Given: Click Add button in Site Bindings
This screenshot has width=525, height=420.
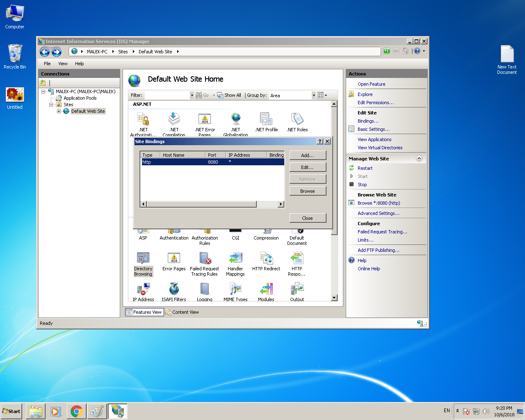Looking at the screenshot, I should [x=308, y=155].
